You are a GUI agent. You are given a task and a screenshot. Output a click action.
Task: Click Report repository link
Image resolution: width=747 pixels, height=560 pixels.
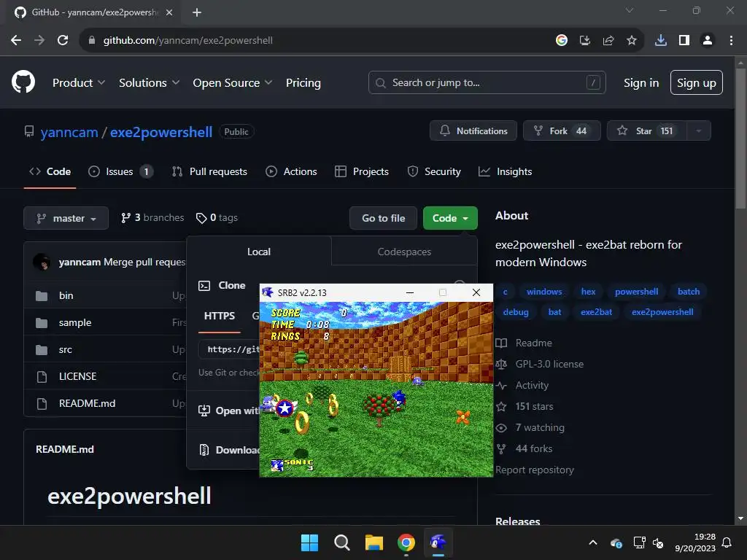535,470
